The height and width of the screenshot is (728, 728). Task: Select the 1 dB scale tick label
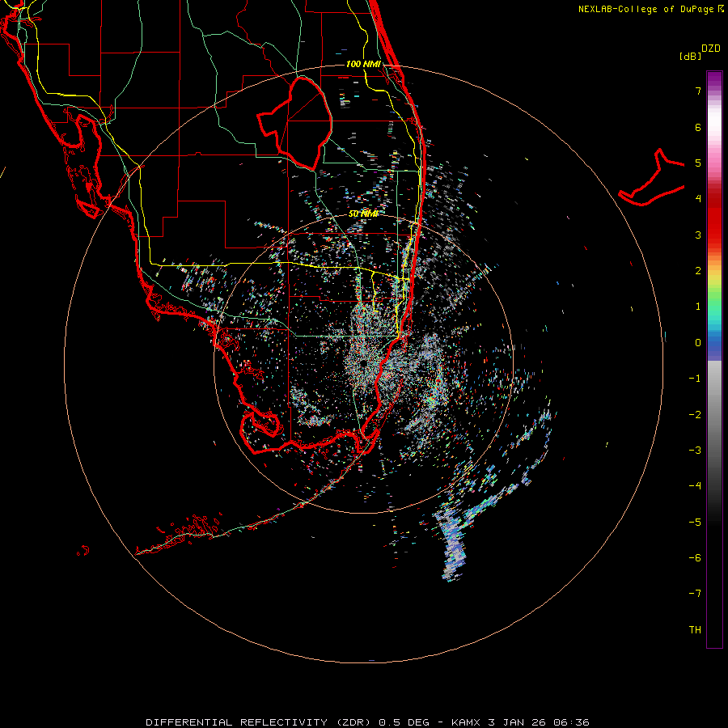click(x=698, y=307)
